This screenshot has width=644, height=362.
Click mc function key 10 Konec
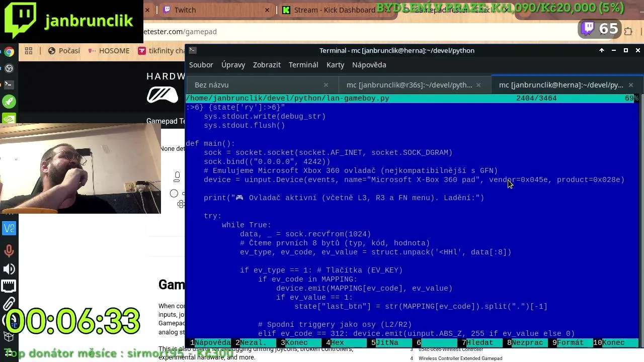613,342
